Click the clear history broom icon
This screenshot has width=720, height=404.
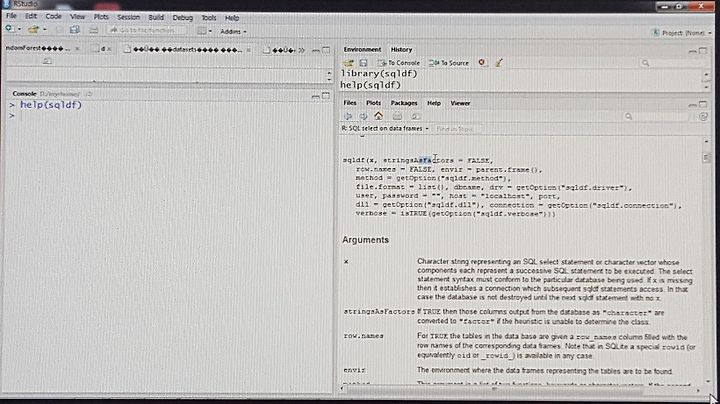[499, 62]
